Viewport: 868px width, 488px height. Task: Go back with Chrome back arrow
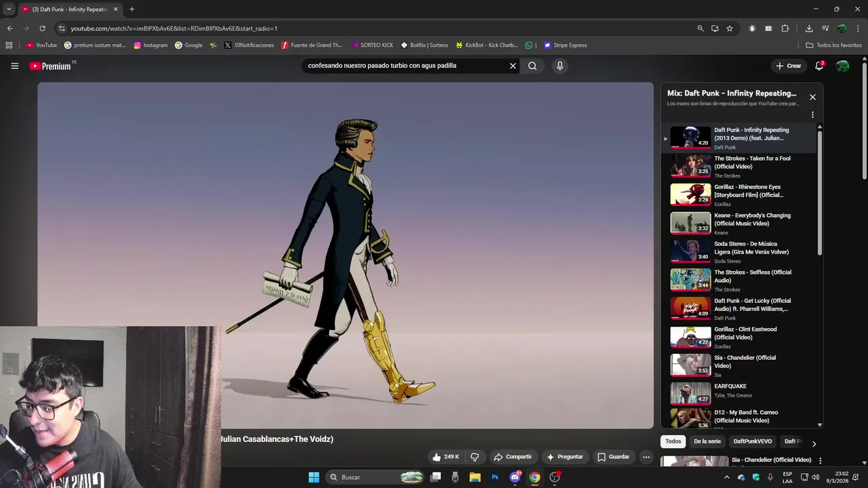(9, 28)
